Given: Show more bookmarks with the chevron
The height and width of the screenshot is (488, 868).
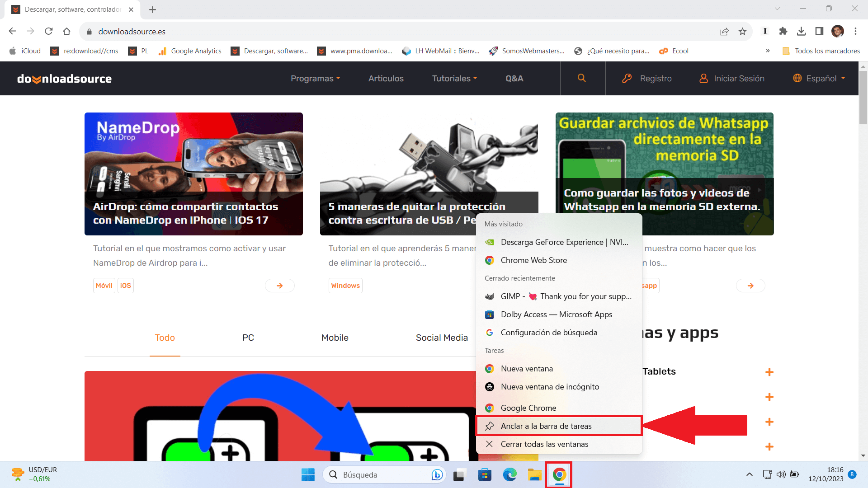Looking at the screenshot, I should pyautogui.click(x=768, y=51).
